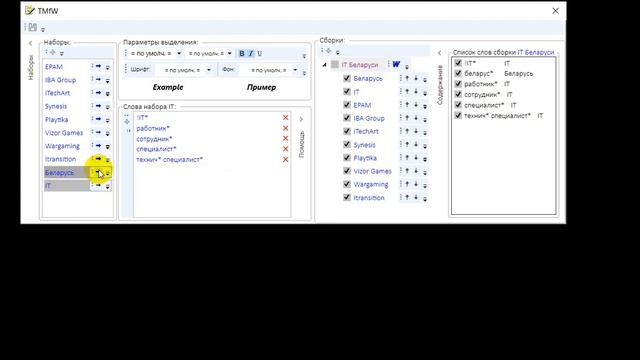Click the add word icon beside the words list
640x360 pixels.
(x=127, y=122)
